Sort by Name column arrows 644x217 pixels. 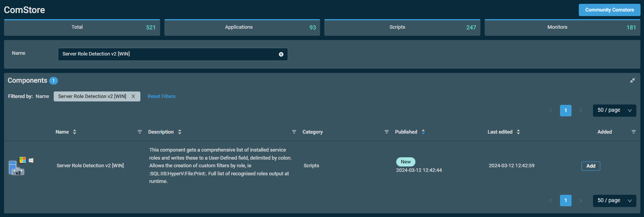[74, 132]
